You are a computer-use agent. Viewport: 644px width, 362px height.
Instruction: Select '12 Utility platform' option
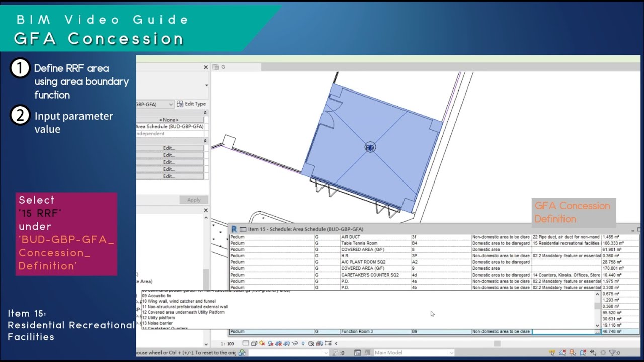click(x=158, y=318)
